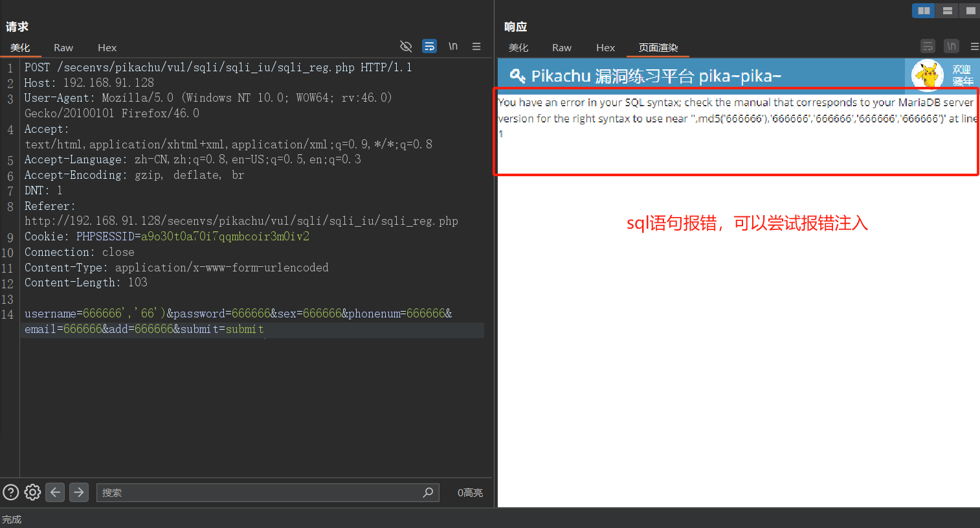Click the Accept-Language header line
Image resolution: width=980 pixels, height=528 pixels.
193,159
